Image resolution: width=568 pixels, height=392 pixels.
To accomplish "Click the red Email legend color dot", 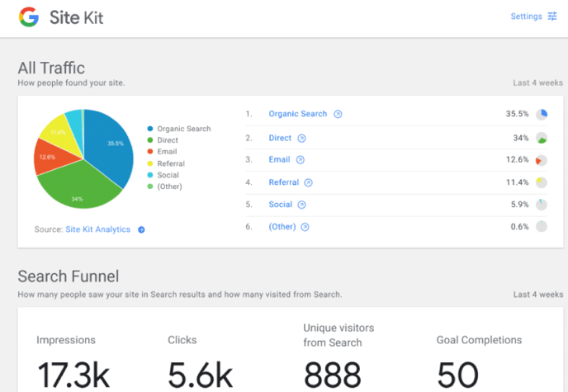I will pyautogui.click(x=150, y=152).
